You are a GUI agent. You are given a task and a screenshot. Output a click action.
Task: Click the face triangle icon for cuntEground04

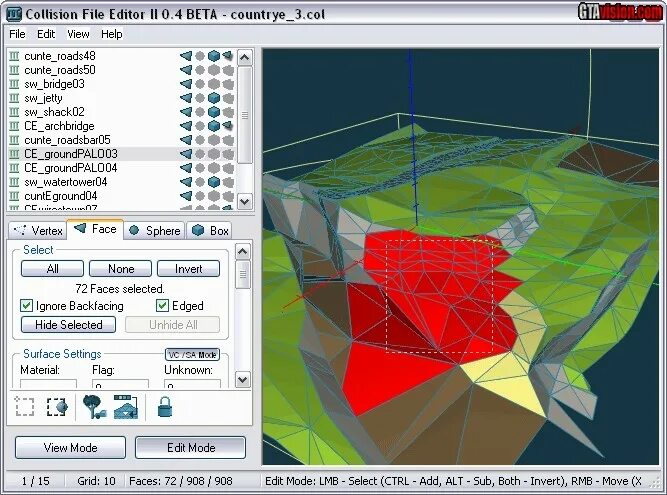[x=186, y=196]
